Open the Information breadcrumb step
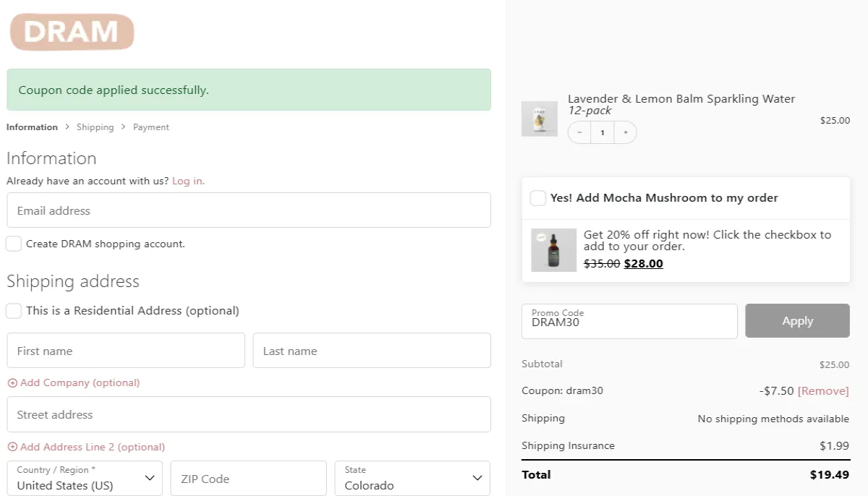The width and height of the screenshot is (868, 496). 32,127
